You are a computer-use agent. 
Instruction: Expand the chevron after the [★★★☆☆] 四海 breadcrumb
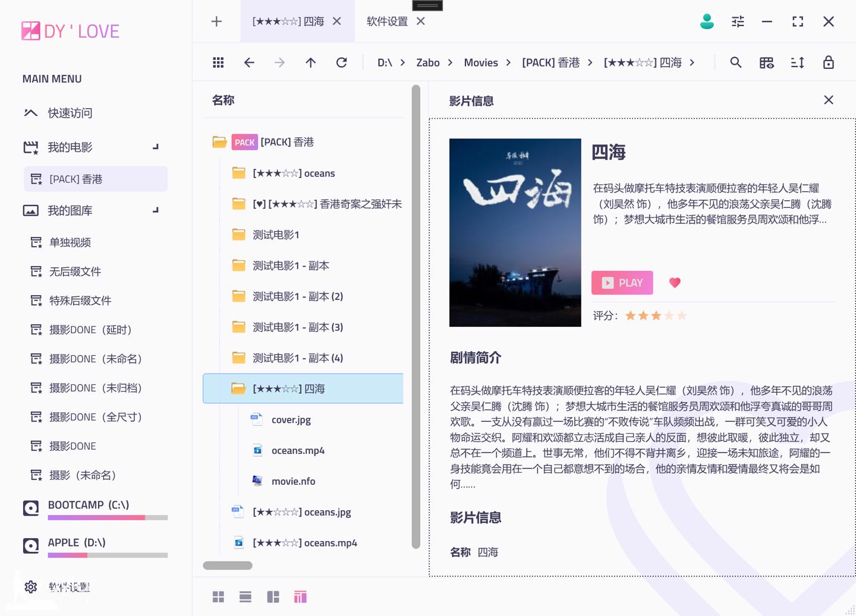(x=692, y=62)
